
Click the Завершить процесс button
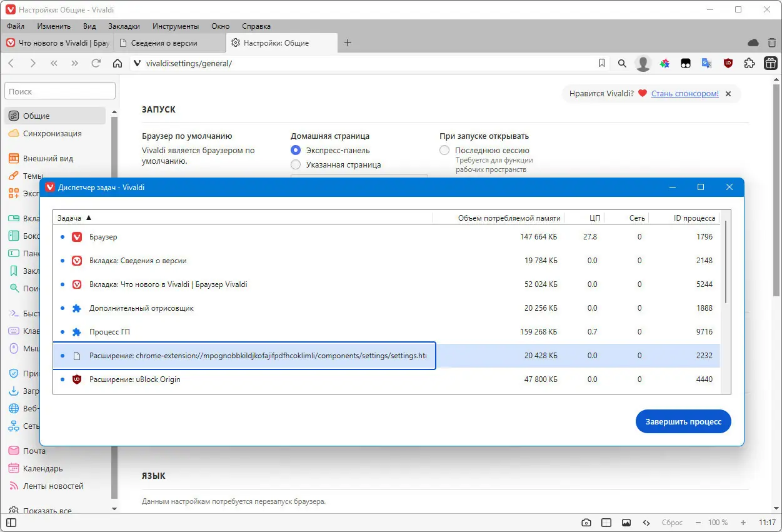pos(683,421)
